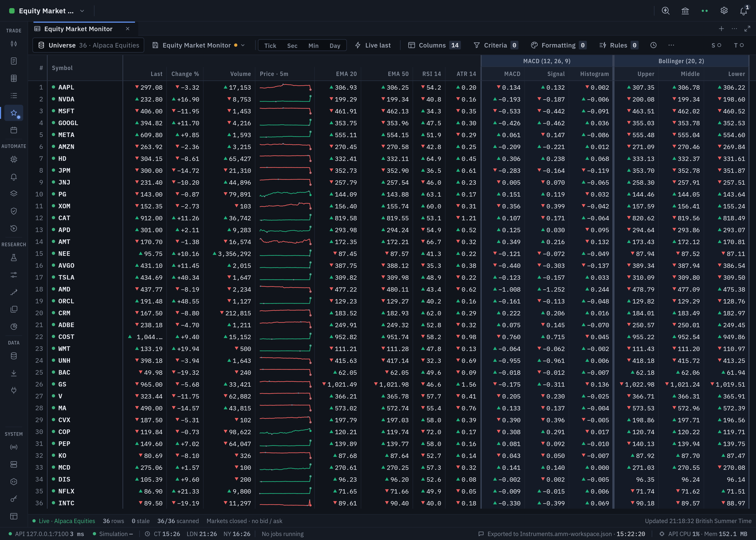Sort by the Change % column header
The width and height of the screenshot is (756, 540).
click(x=185, y=74)
